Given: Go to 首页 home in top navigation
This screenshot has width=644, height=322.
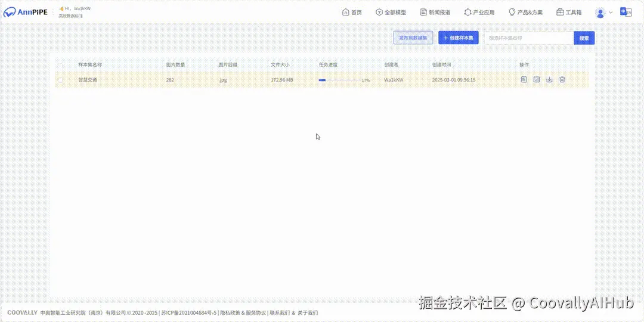Looking at the screenshot, I should [x=352, y=13].
